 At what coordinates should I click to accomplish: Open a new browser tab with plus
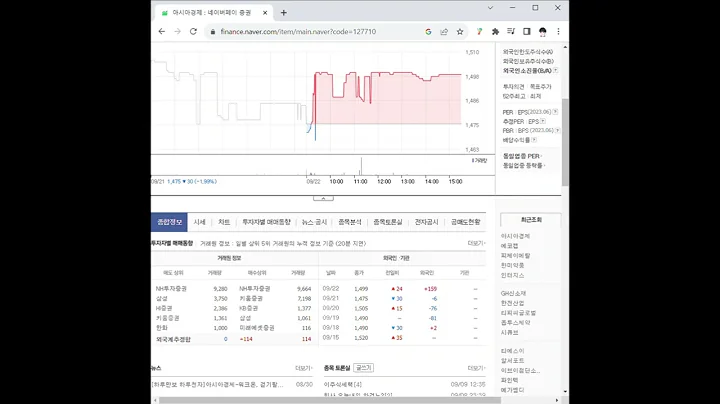[x=284, y=13]
